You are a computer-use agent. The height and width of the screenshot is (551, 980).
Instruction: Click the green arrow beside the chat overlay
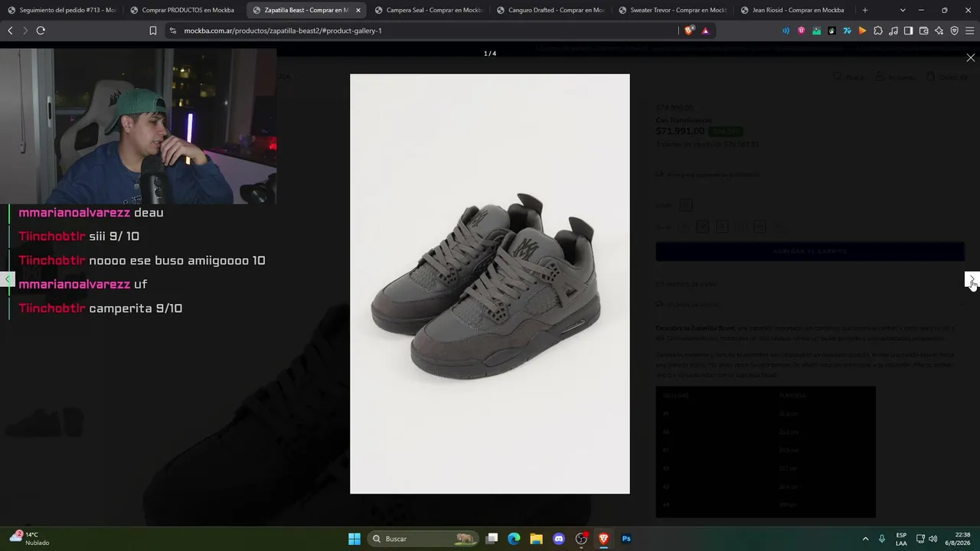pos(7,279)
